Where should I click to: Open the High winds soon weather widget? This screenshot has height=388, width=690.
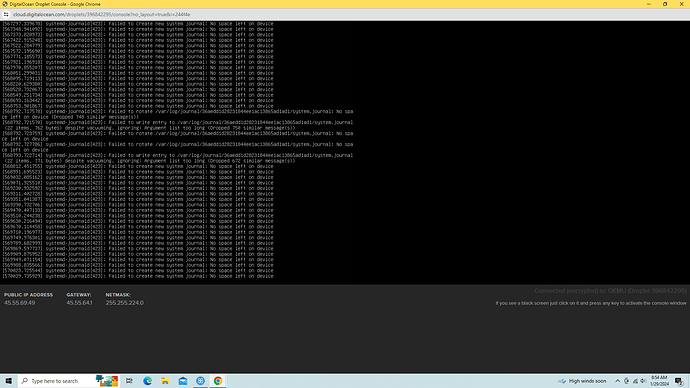[582, 381]
